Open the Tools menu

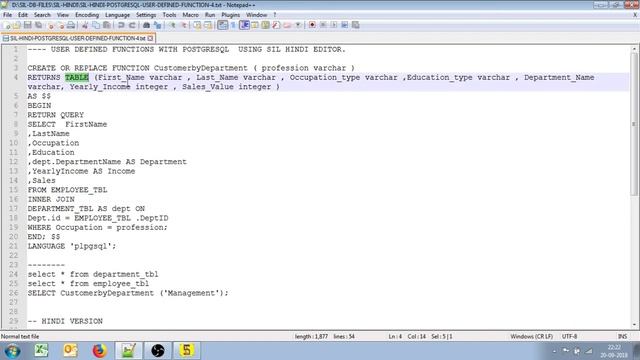coord(169,15)
